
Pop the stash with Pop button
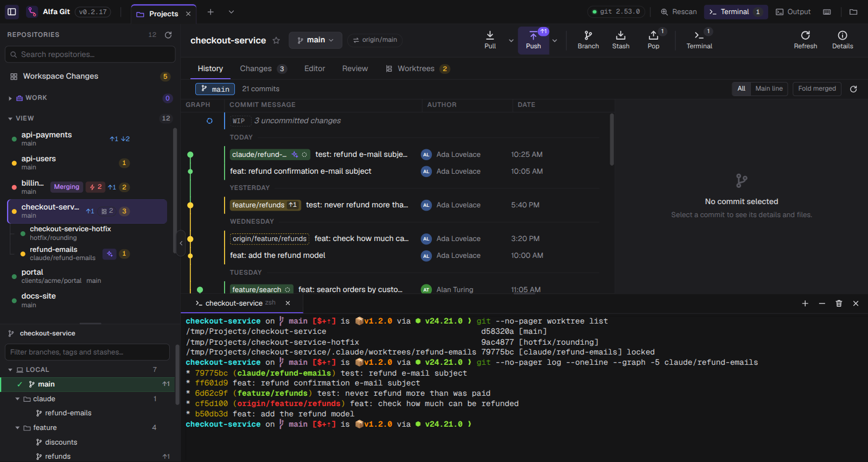653,40
